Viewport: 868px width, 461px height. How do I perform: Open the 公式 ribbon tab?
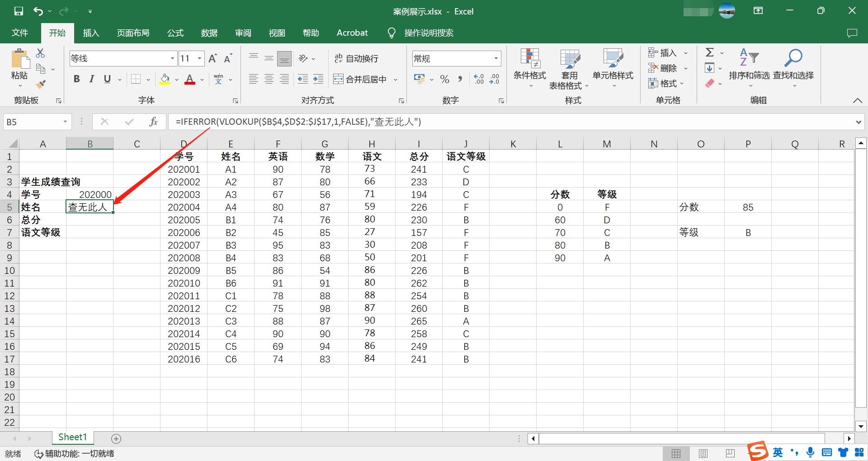coord(175,33)
